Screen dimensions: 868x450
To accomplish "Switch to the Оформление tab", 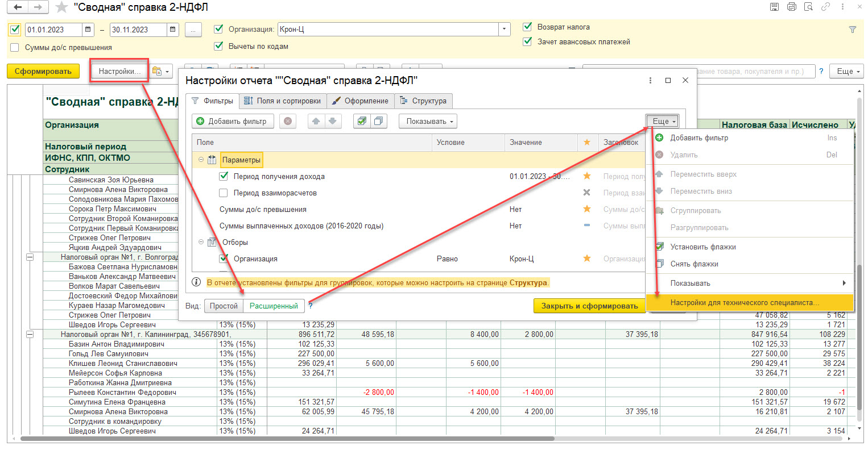I will (360, 101).
